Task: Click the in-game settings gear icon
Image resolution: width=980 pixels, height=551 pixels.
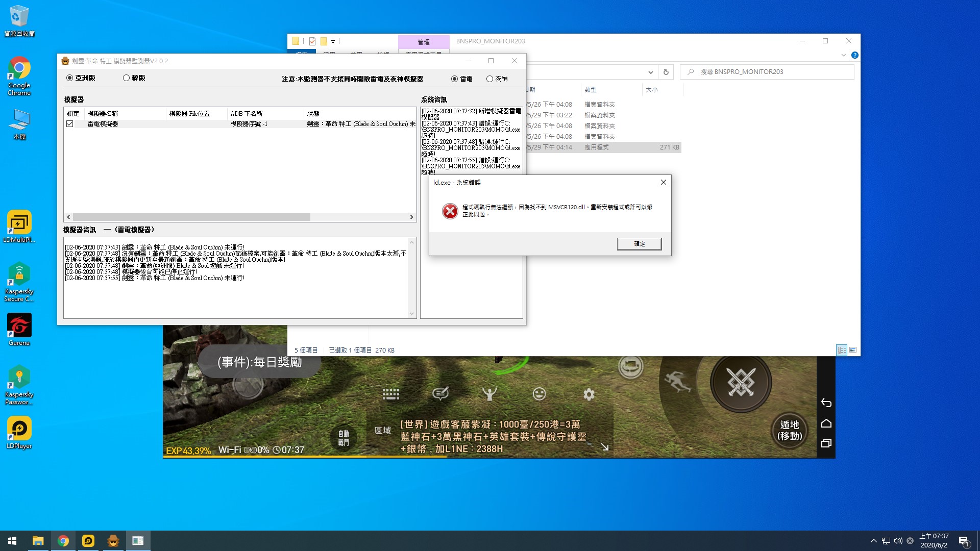Action: click(x=589, y=394)
